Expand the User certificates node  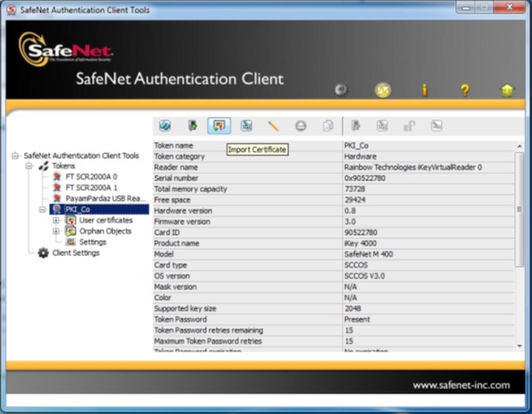click(56, 220)
